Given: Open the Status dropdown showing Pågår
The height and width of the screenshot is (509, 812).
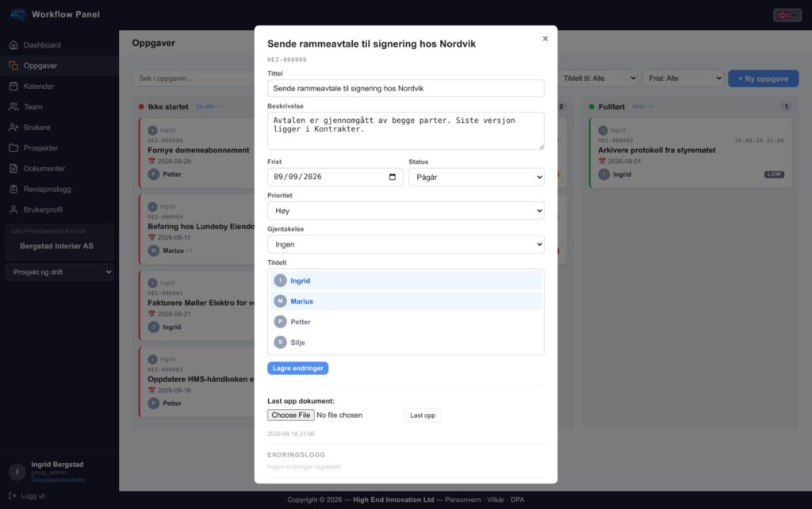Looking at the screenshot, I should click(477, 177).
